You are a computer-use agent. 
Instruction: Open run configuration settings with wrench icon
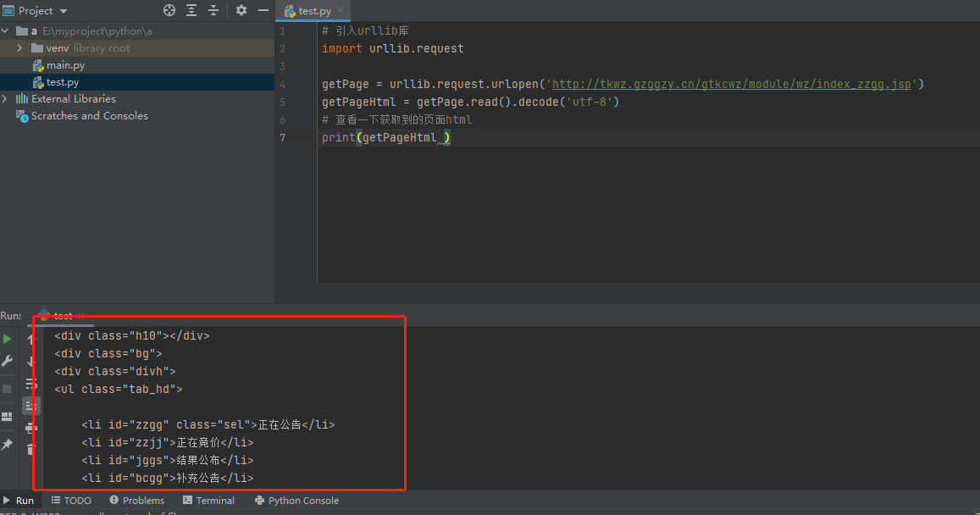[7, 360]
